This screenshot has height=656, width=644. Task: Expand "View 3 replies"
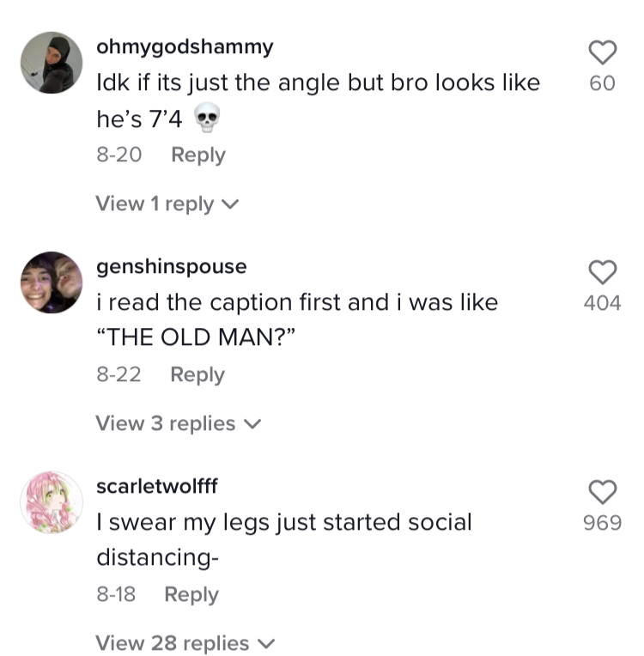click(179, 423)
